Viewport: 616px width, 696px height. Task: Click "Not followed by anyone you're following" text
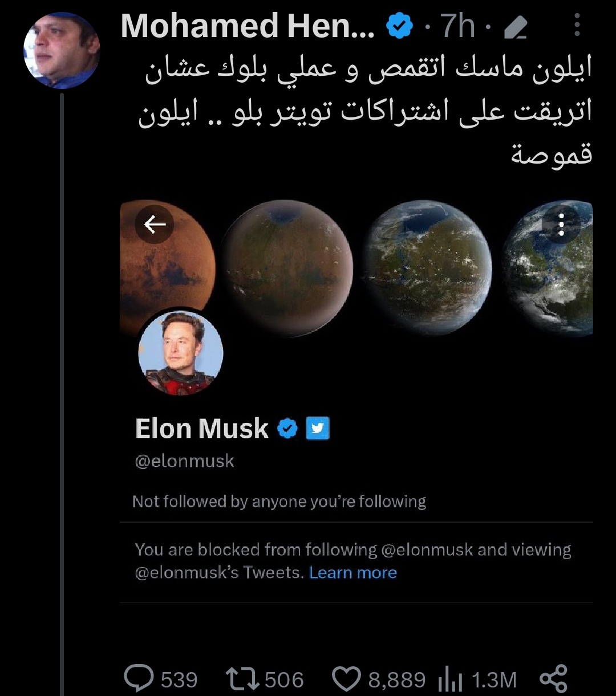(x=279, y=502)
